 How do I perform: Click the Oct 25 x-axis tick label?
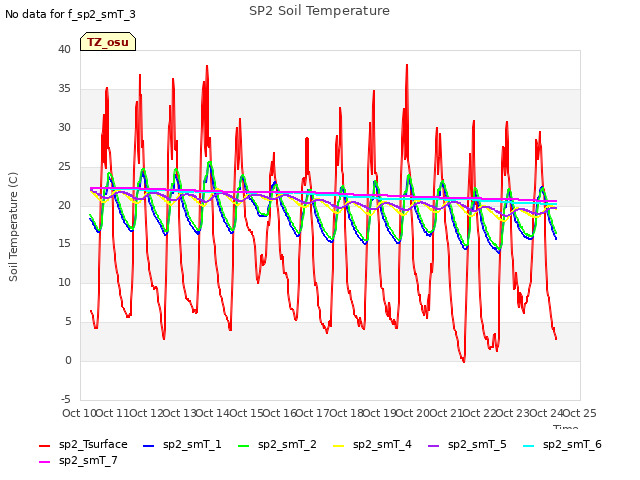[579, 413]
